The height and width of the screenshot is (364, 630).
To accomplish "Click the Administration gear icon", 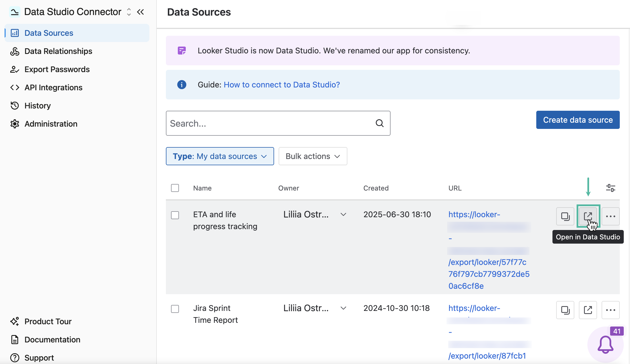I will [15, 124].
